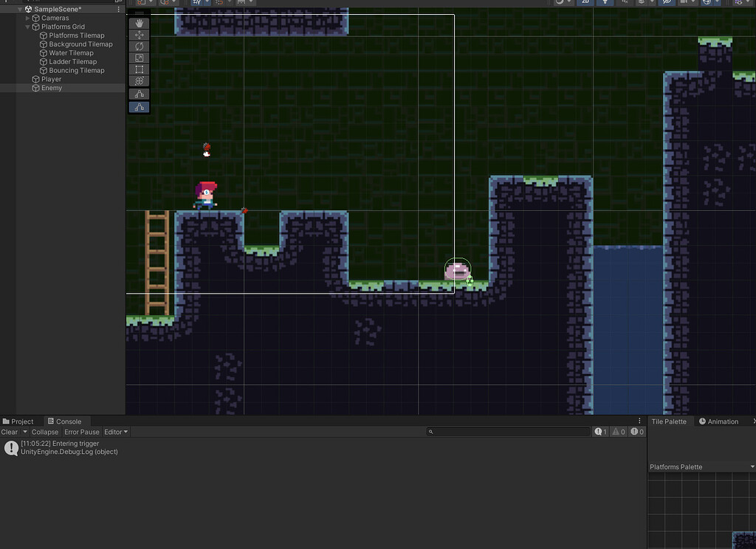The image size is (756, 549).
Task: Select the Move tool
Action: click(139, 35)
